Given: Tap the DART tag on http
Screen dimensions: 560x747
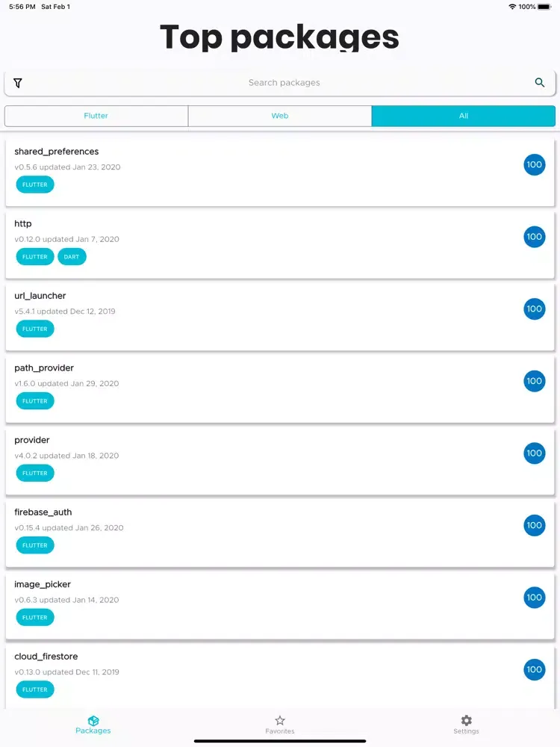Looking at the screenshot, I should click(x=72, y=257).
